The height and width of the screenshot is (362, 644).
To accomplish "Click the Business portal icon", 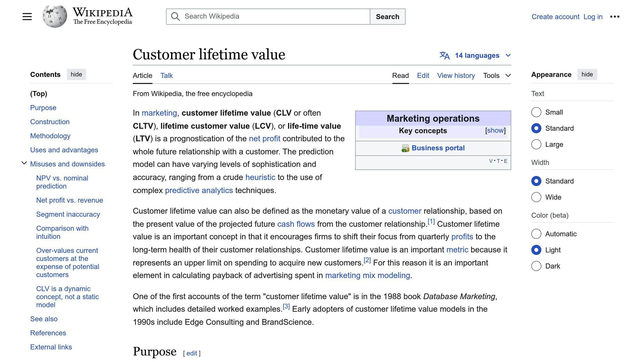I will 406,148.
